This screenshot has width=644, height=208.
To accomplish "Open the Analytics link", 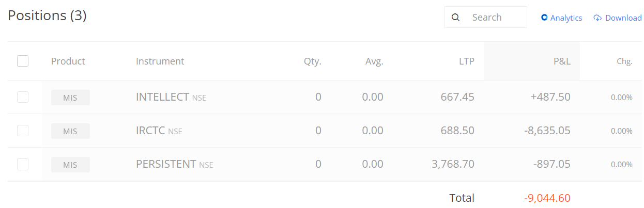I will coord(566,18).
